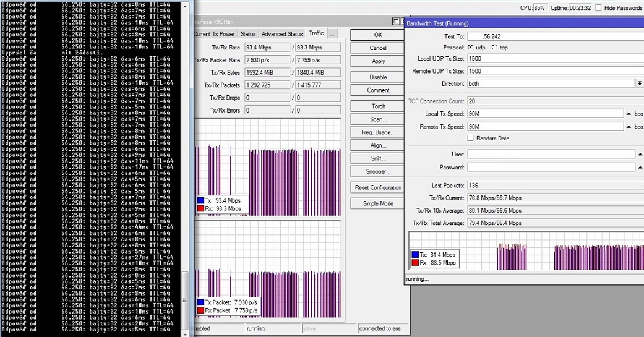The width and height of the screenshot is (644, 337).
Task: Click the blue Tx Mbps legend swatch in Traffic graph
Action: (200, 200)
